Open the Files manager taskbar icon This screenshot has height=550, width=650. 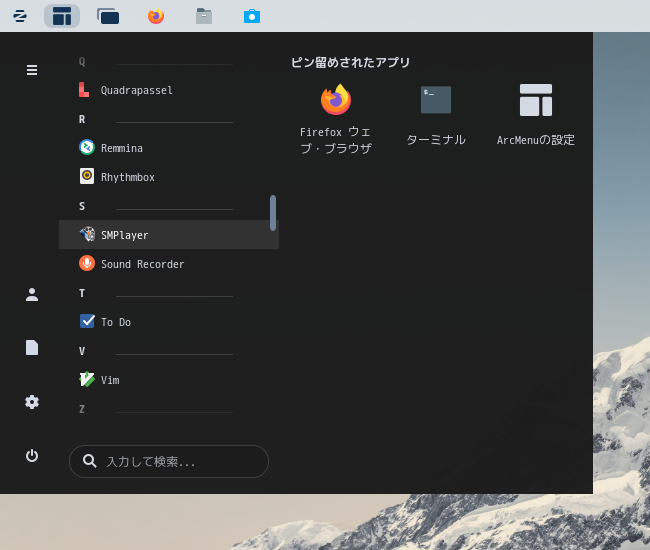point(204,16)
